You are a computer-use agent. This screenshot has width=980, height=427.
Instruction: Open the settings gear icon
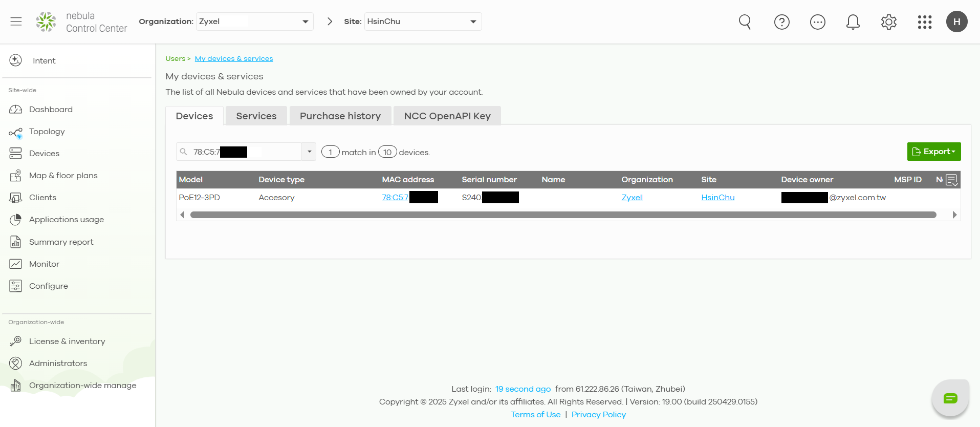point(888,22)
